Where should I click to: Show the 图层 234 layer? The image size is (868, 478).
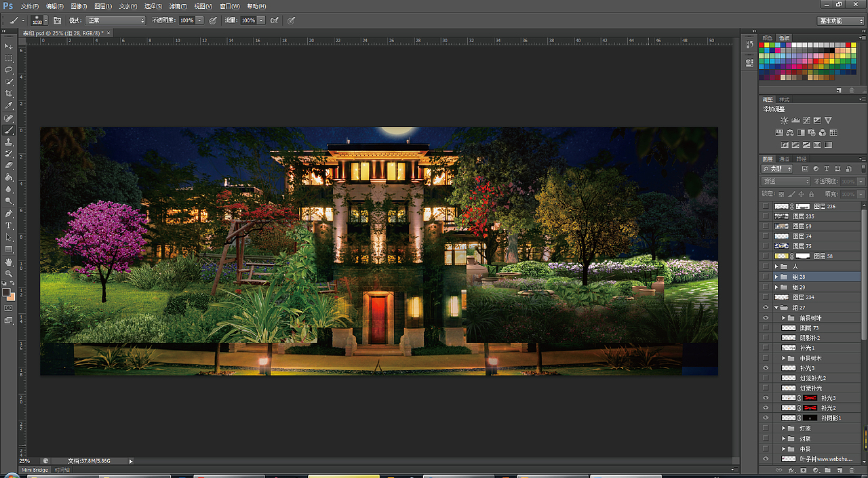(766, 297)
